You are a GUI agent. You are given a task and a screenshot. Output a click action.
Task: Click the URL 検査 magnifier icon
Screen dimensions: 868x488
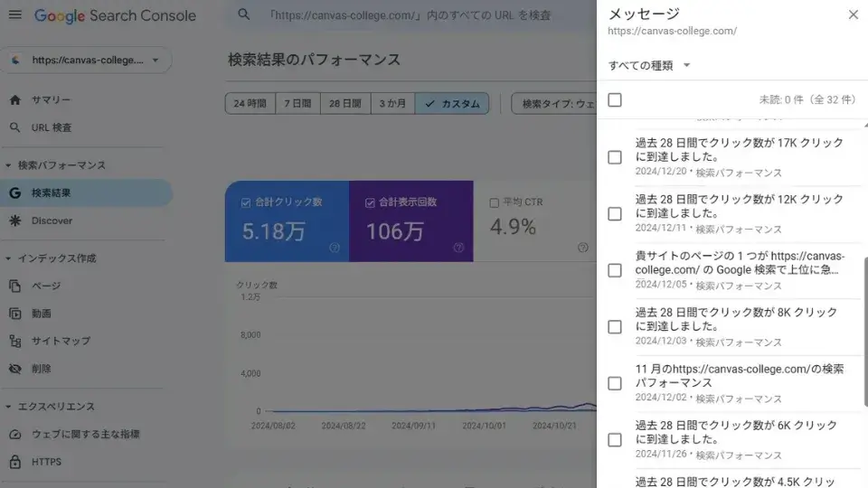[15, 127]
